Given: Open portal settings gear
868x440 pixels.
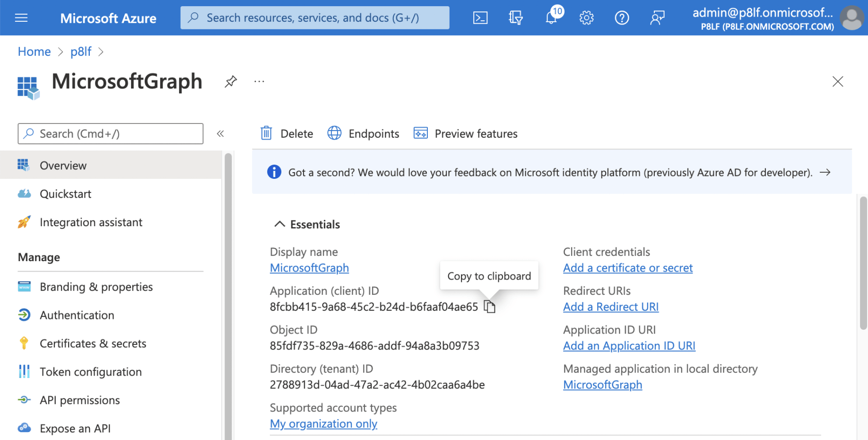Looking at the screenshot, I should [586, 18].
